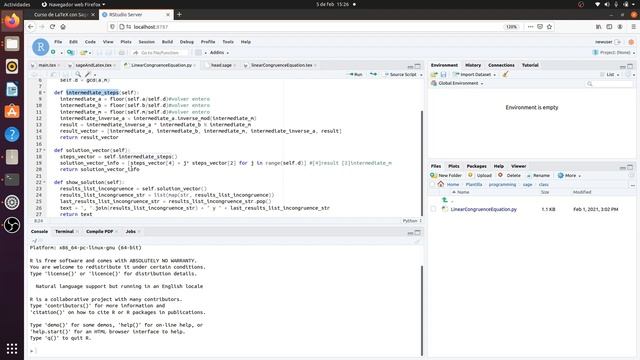This screenshot has width=640, height=360.
Task: Click the Upload button in Files pane
Action: (480, 176)
